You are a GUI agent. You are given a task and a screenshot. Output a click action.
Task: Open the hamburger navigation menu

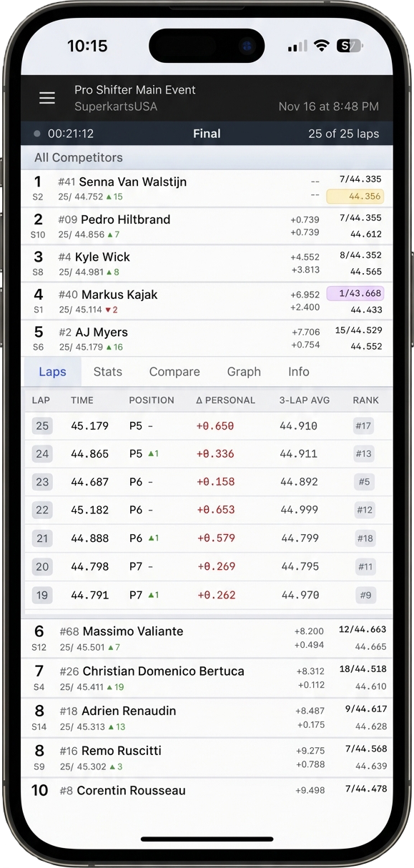(x=46, y=98)
